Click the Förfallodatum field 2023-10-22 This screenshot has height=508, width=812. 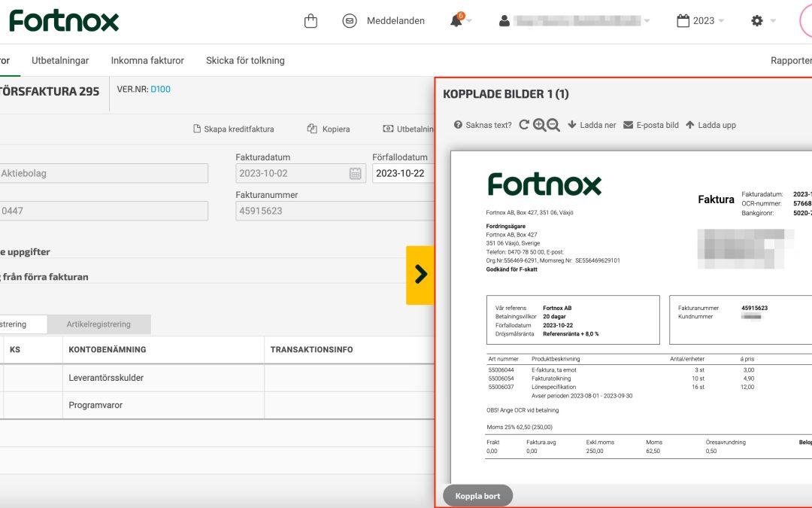(403, 174)
